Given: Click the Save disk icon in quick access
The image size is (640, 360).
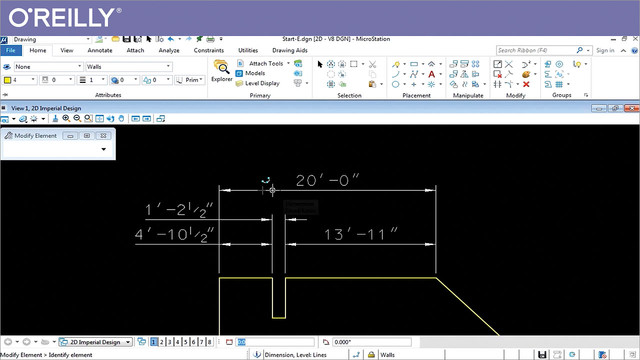Looking at the screenshot, I should (x=127, y=39).
